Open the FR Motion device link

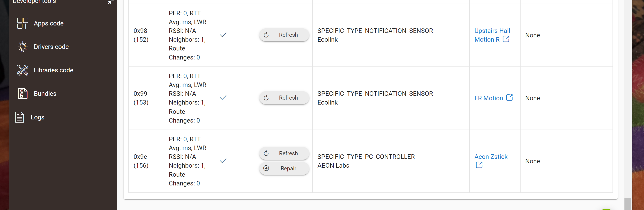pos(488,98)
